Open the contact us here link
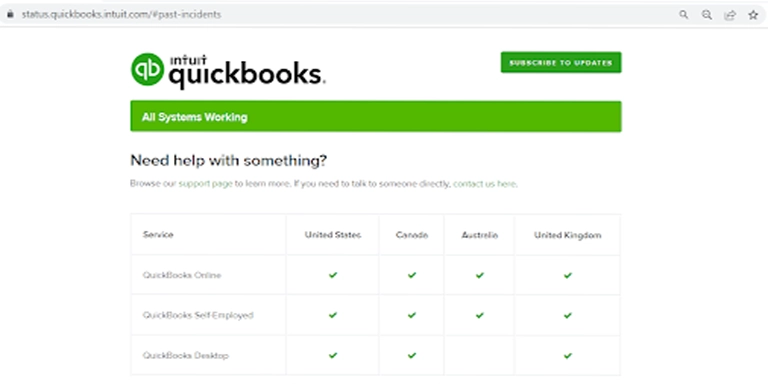768x384 pixels. (x=484, y=184)
